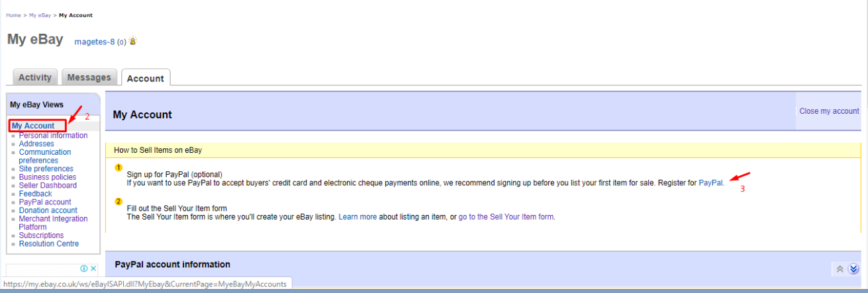868x293 pixels.
Task: Click the Close my account link
Action: click(829, 111)
